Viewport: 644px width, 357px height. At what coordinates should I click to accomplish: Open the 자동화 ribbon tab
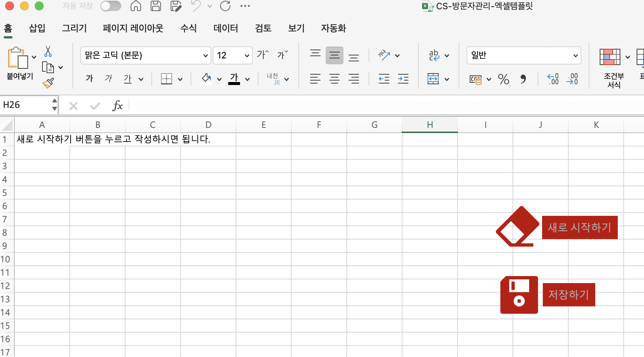point(333,28)
